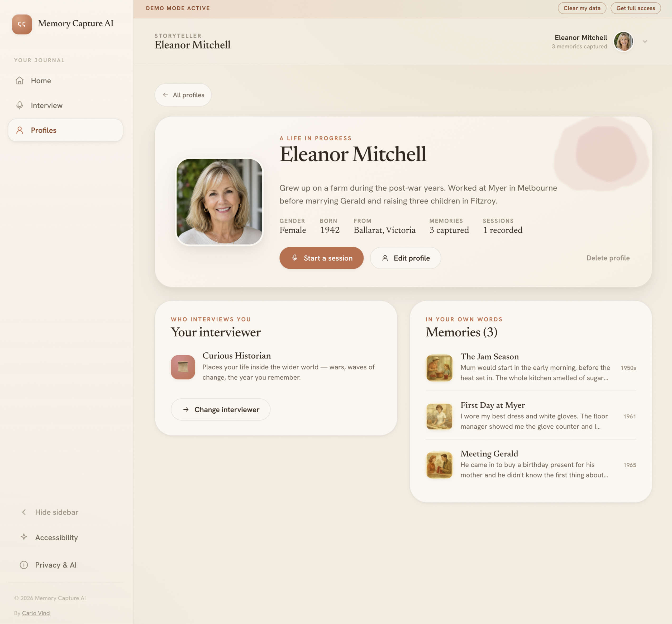Click the 1965 year label

[630, 465]
